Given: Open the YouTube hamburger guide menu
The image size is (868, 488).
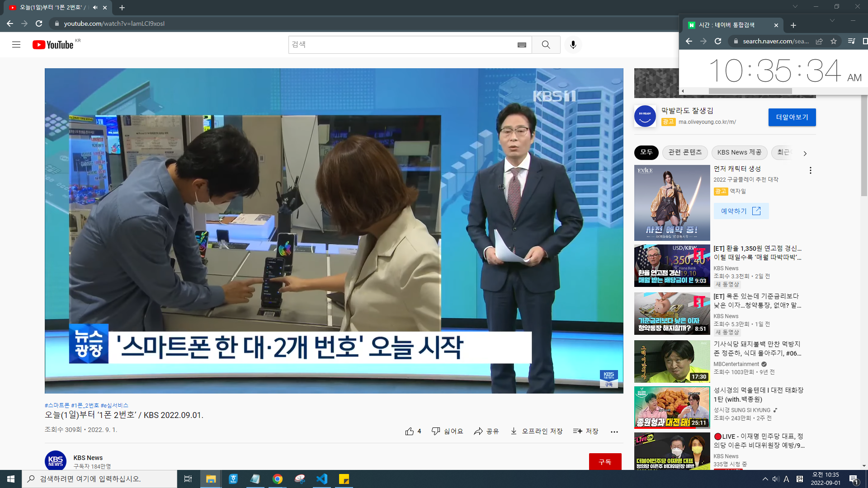Looking at the screenshot, I should pyautogui.click(x=16, y=45).
